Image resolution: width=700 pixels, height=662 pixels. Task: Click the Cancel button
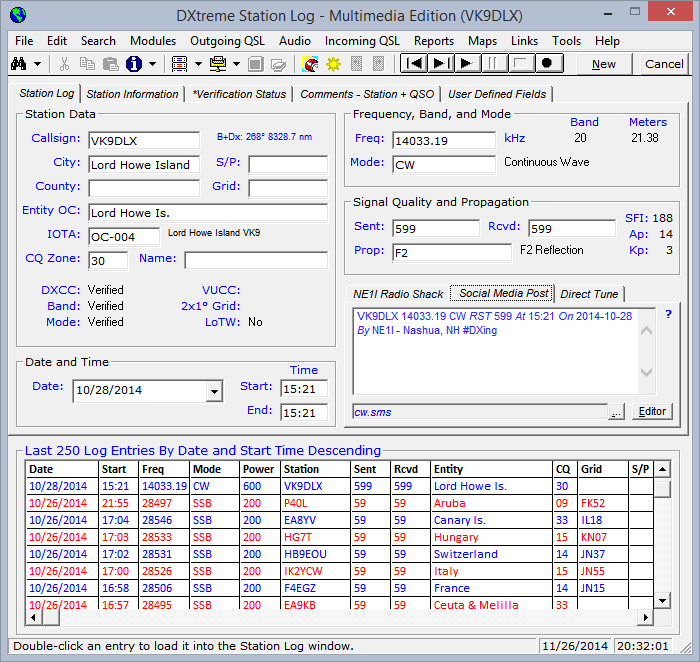point(664,64)
